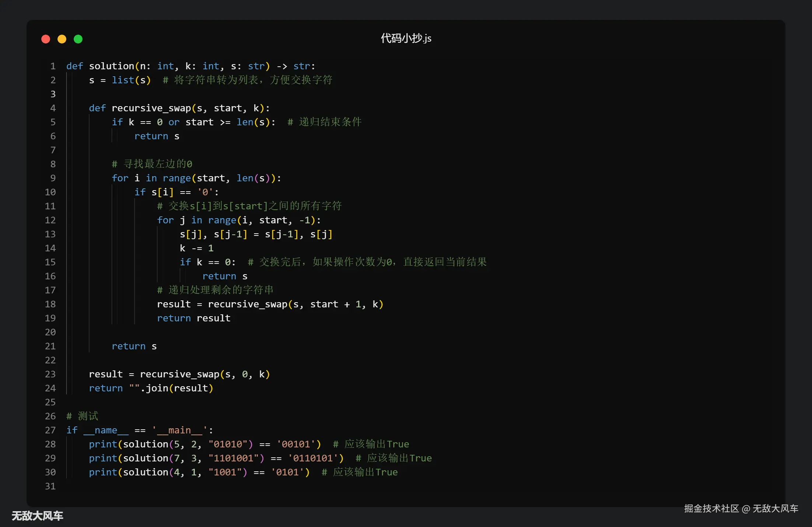This screenshot has width=812, height=527.
Task: Click the k -= 1 statement
Action: tap(196, 248)
